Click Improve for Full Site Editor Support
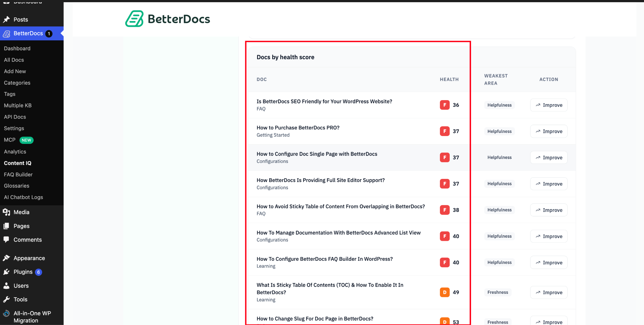 (549, 184)
